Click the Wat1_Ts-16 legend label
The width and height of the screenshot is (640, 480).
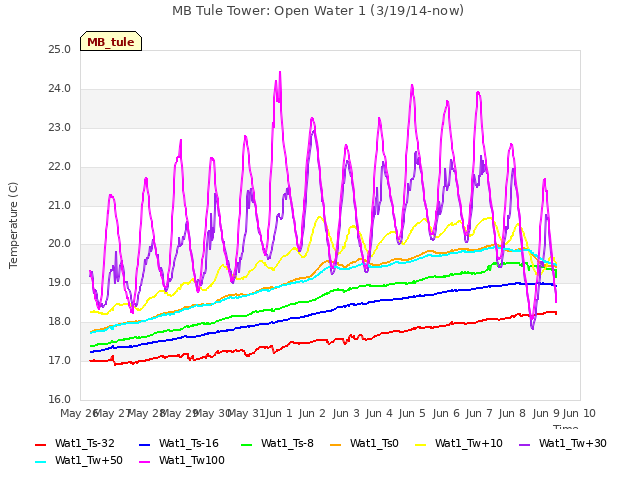(189, 444)
